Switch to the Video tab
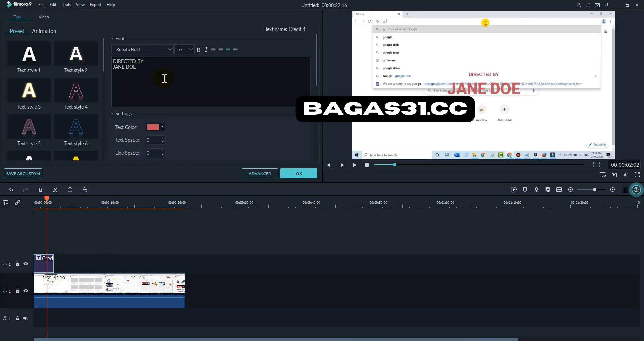 [x=44, y=17]
